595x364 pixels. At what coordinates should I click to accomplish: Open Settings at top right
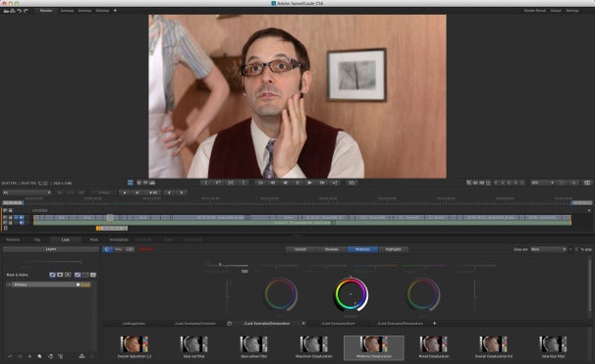[572, 11]
